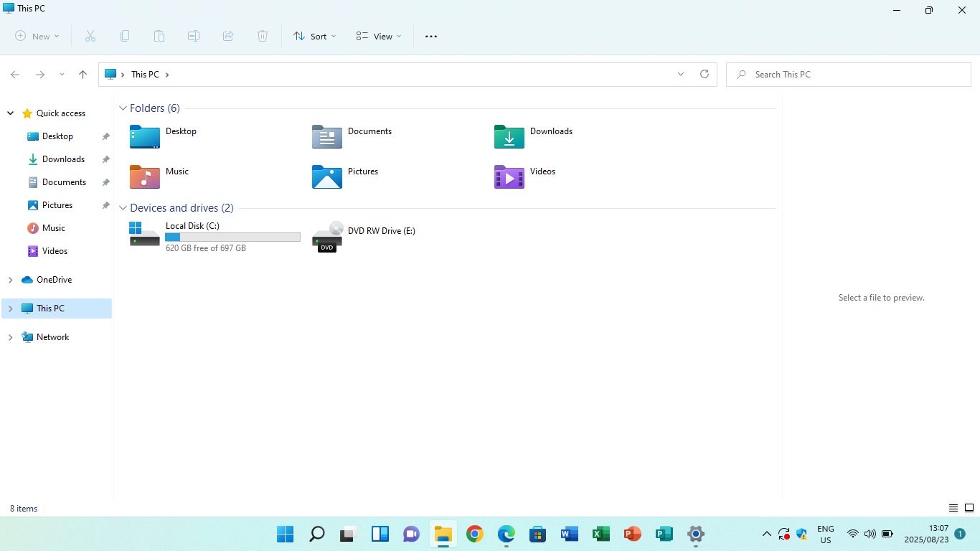Click the Local Disk (C:) storage bar
Viewport: 980px width, 551px height.
(232, 237)
